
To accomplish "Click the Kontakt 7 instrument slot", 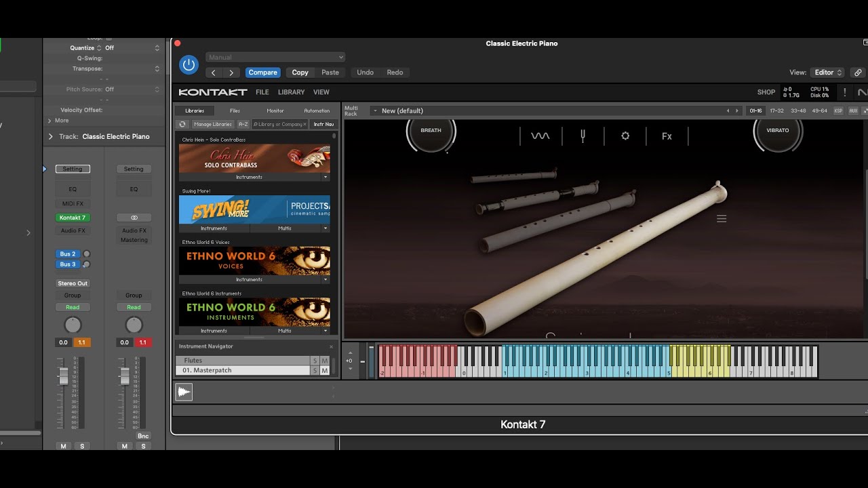I will coord(73,218).
